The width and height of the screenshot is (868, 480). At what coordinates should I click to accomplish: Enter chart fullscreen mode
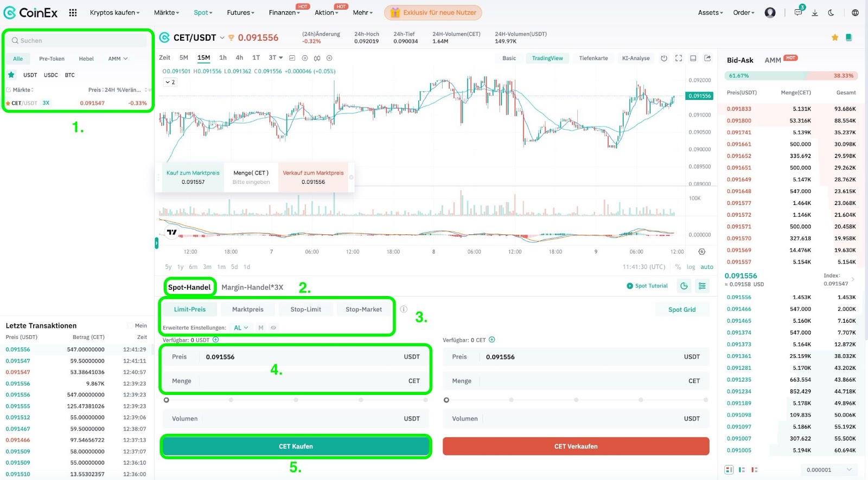(679, 58)
